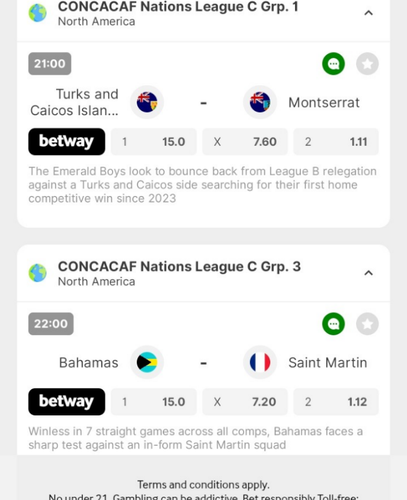Select Saint Martin win odds 1.12
The width and height of the screenshot is (407, 500).
(336, 402)
